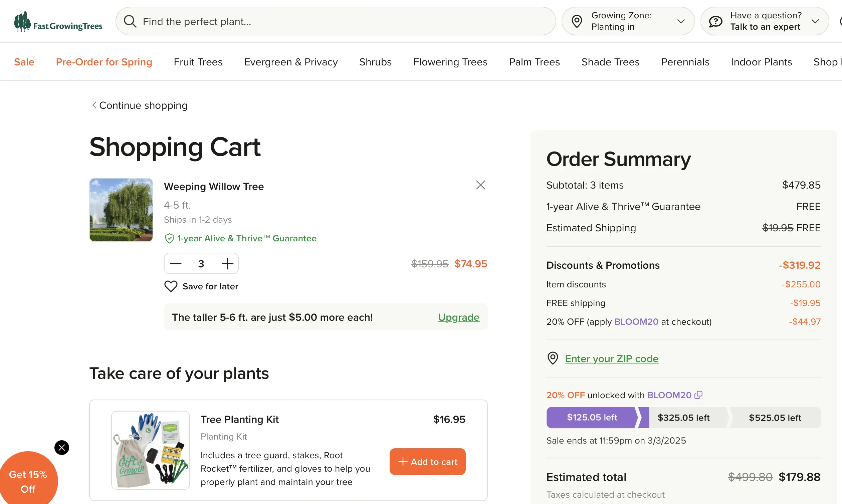
Task: Click the Upgrade link for taller trees
Action: 458,317
